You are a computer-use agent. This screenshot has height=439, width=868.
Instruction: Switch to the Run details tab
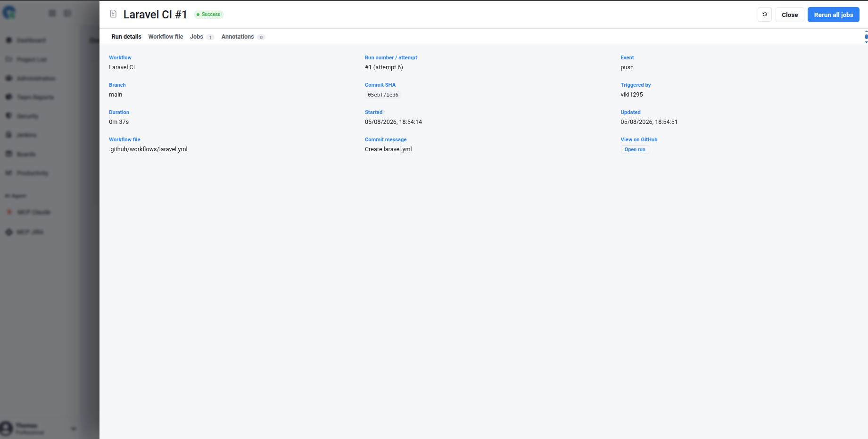[126, 37]
